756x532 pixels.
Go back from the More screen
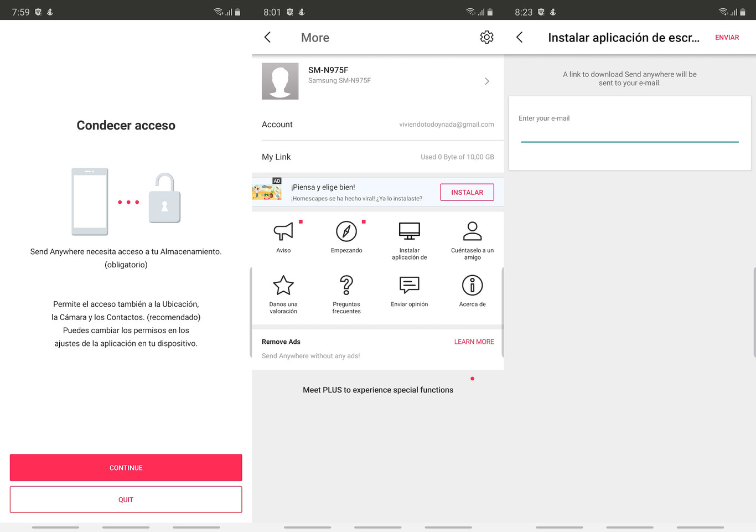[268, 37]
